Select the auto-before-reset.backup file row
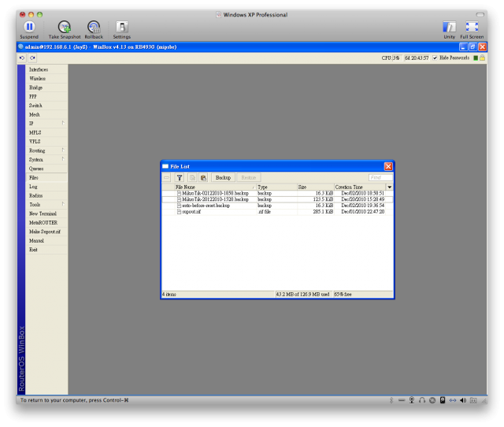The width and height of the screenshot is (504, 427). 277,206
